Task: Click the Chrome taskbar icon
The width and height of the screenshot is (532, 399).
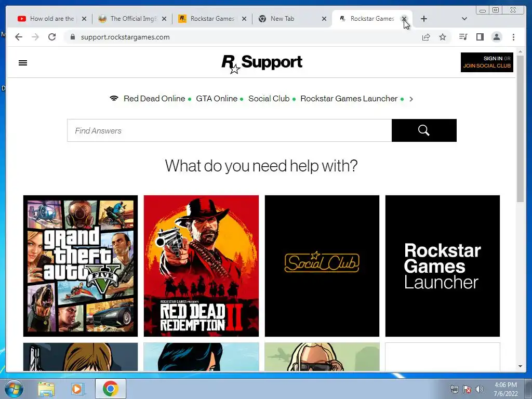Action: point(110,389)
